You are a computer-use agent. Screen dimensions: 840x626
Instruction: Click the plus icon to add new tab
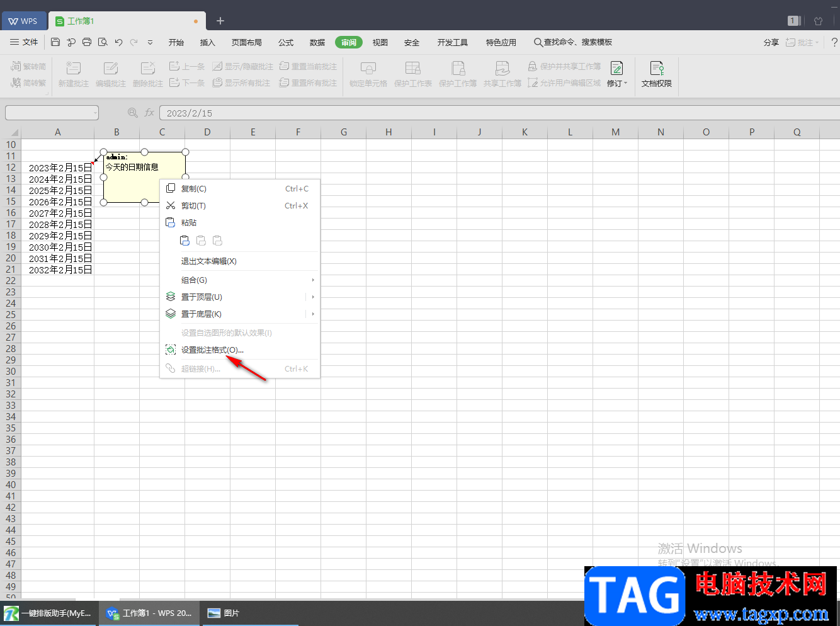[x=220, y=21]
